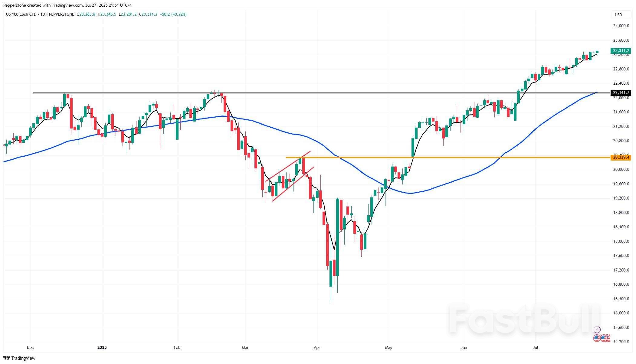636x364 pixels.
Task: Click the 2025 year label on the time axis
Action: [x=102, y=347]
